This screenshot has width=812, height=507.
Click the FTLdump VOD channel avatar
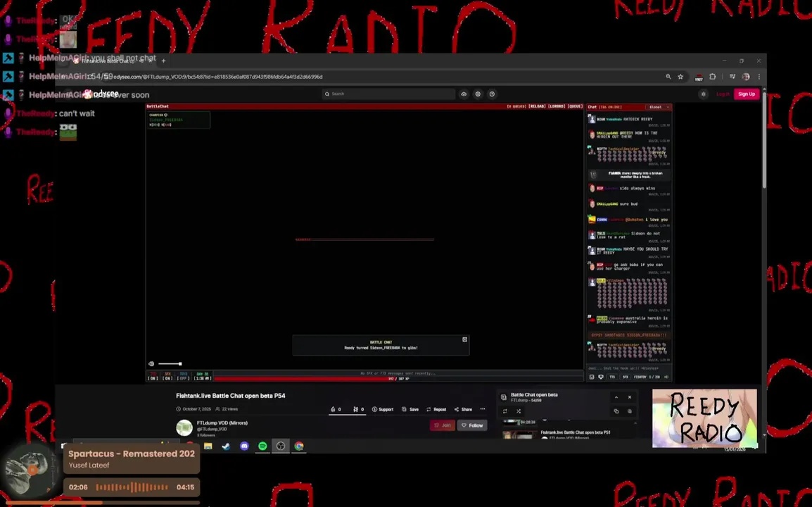[x=184, y=427]
